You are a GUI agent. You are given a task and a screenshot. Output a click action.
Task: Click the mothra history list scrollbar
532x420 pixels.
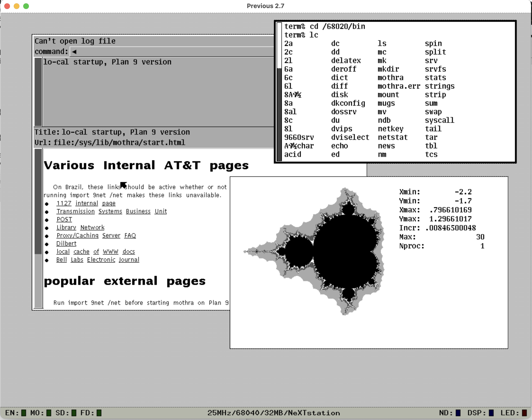[38, 92]
